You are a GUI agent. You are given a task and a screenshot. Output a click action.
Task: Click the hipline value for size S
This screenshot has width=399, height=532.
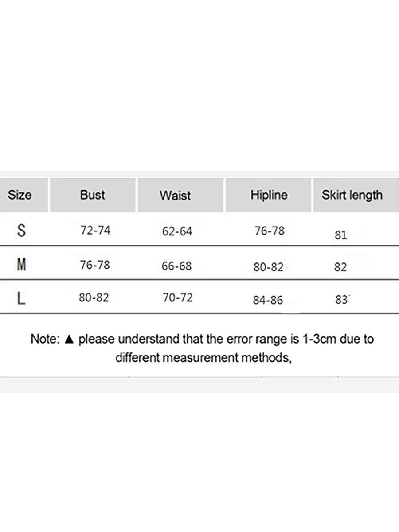tap(269, 231)
